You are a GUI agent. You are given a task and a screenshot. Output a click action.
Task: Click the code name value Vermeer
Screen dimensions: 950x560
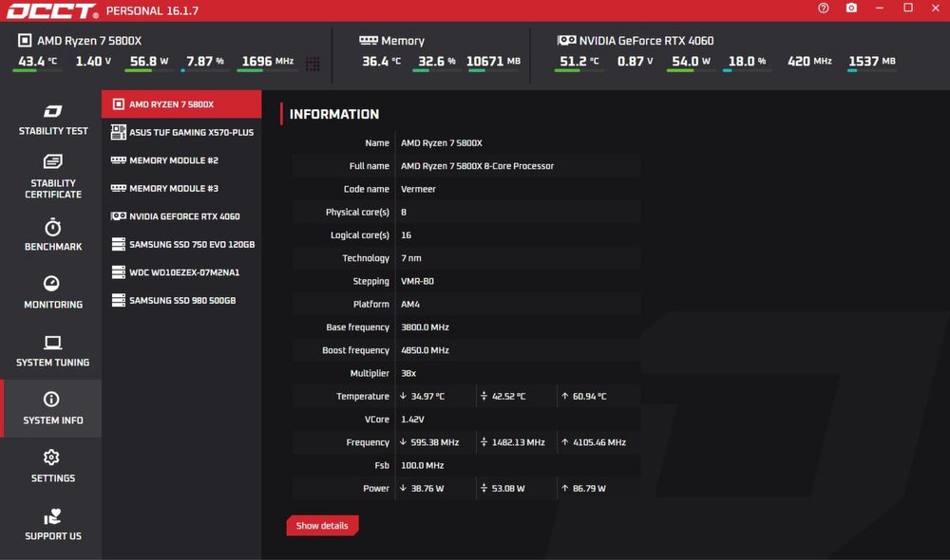[x=418, y=189]
